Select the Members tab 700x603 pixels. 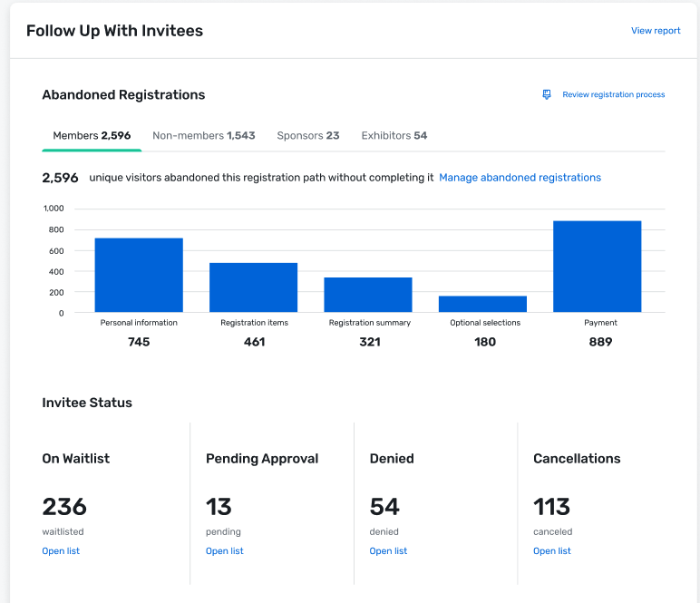tap(92, 136)
